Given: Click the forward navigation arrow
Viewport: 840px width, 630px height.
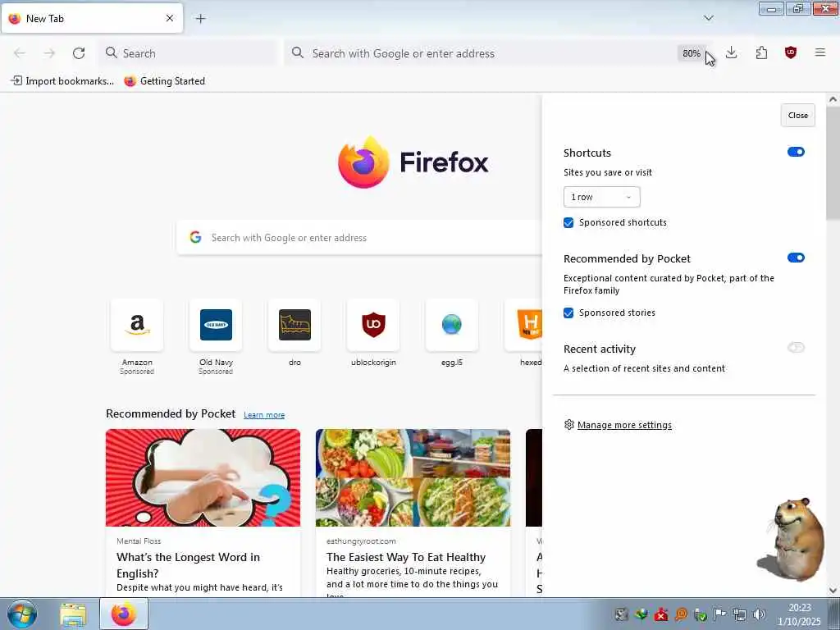Looking at the screenshot, I should pos(49,53).
